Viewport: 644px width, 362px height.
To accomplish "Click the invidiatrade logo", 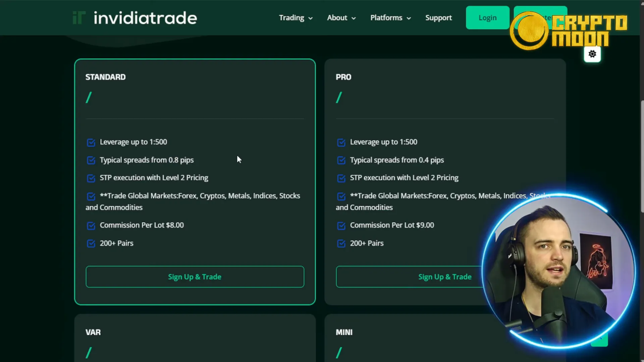I will click(x=135, y=18).
